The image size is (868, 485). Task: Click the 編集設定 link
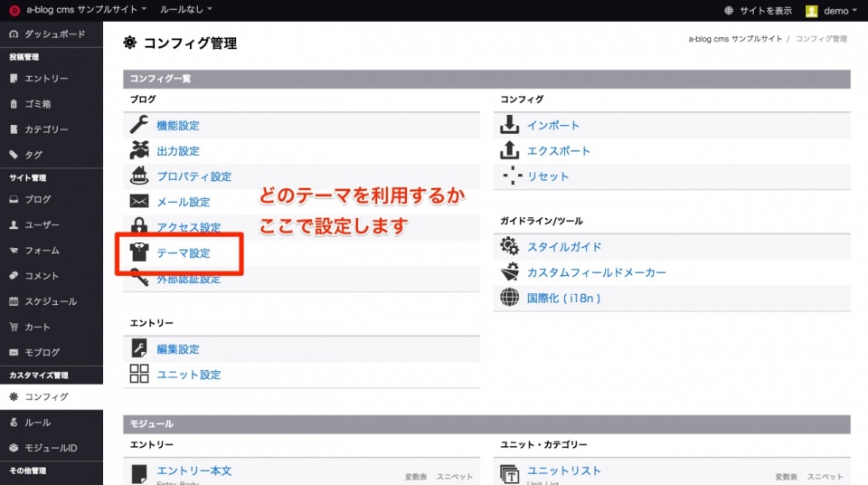click(x=178, y=349)
